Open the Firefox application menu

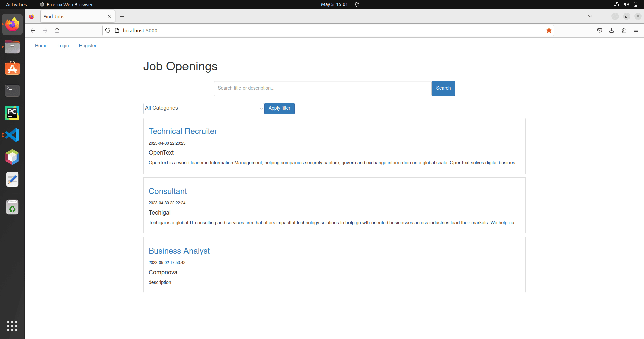tap(636, 30)
